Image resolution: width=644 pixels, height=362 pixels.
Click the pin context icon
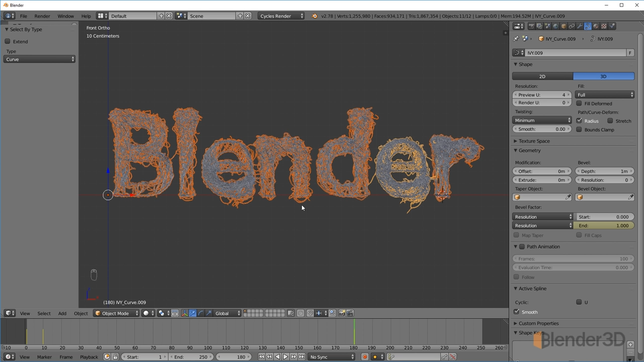coord(516,39)
